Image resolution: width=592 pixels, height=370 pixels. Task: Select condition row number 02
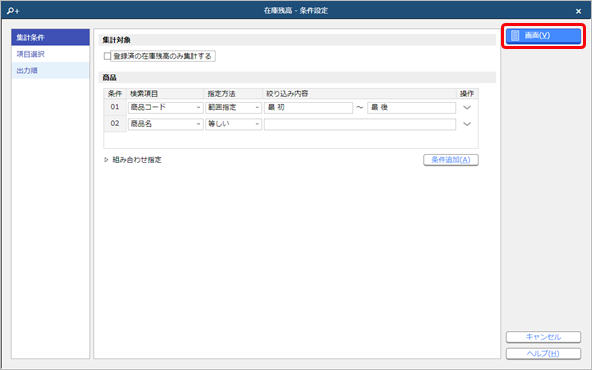click(x=115, y=124)
